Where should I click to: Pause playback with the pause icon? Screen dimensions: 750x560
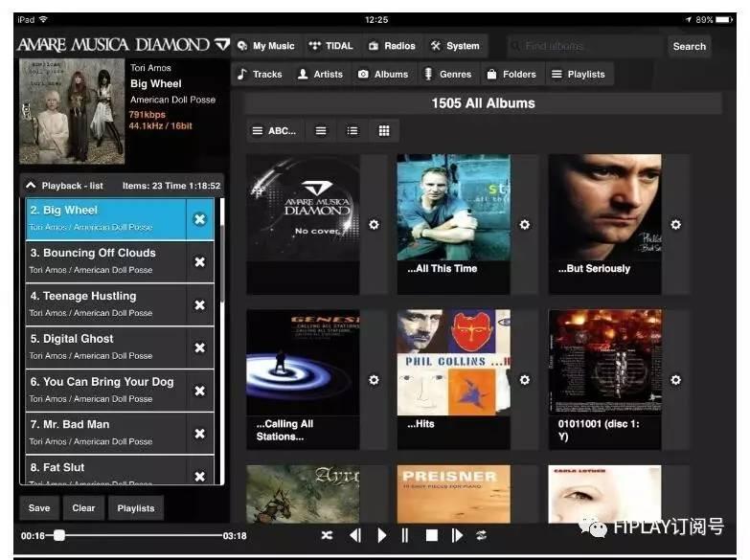click(x=405, y=535)
